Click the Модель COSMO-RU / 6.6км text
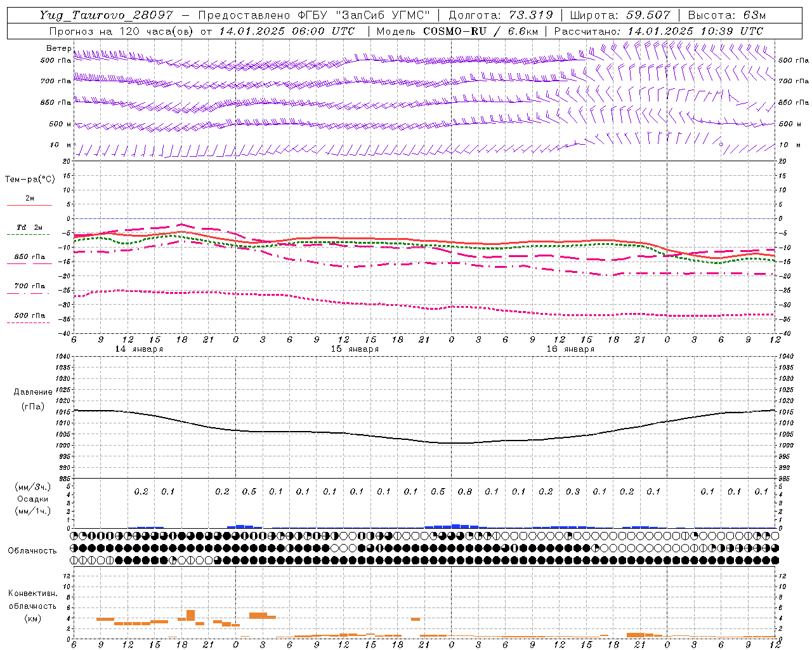 tap(458, 31)
